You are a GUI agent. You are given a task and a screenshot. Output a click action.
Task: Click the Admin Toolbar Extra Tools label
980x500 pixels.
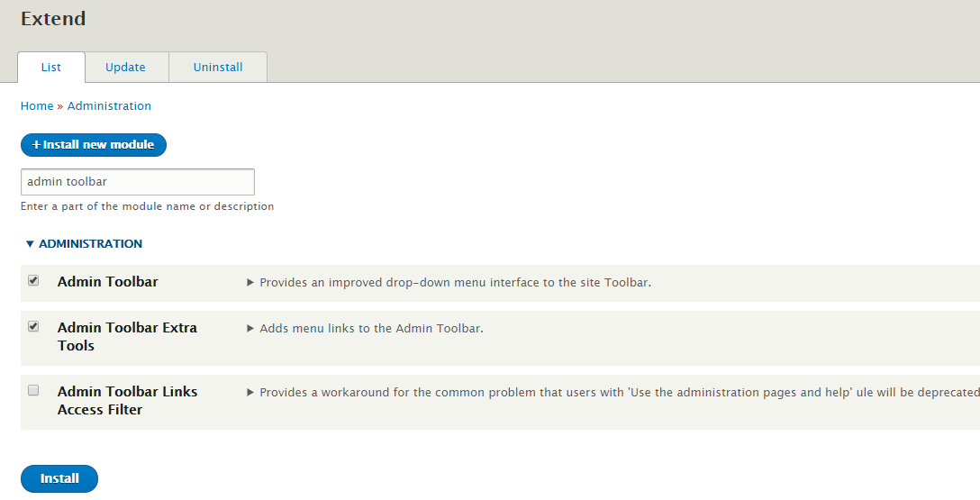tap(128, 336)
